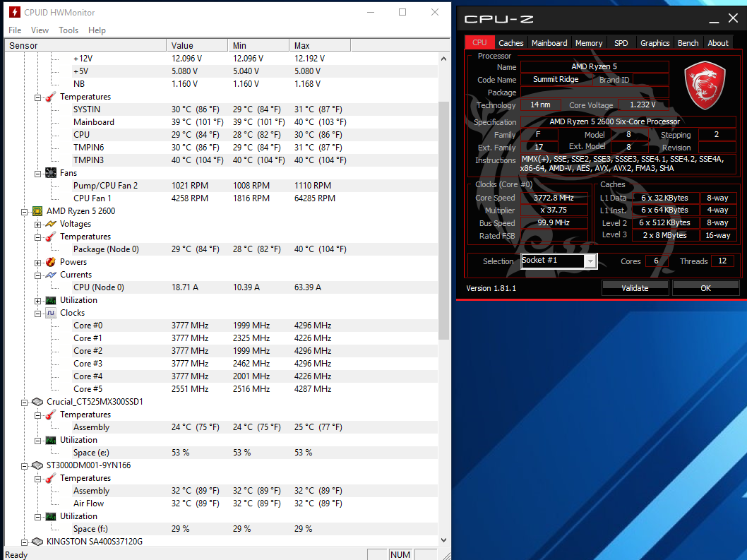Switch to the Graphics tab in CPU-Z

pos(655,43)
